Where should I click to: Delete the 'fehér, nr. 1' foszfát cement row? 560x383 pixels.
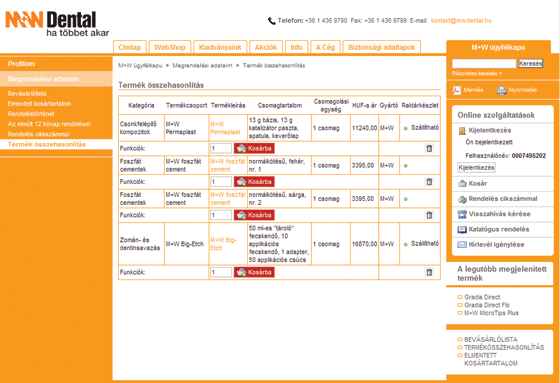point(429,182)
